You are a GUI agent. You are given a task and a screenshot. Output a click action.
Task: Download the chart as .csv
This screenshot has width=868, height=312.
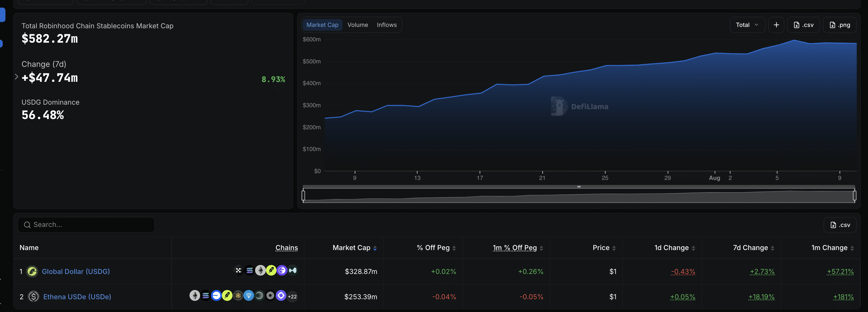pyautogui.click(x=803, y=25)
